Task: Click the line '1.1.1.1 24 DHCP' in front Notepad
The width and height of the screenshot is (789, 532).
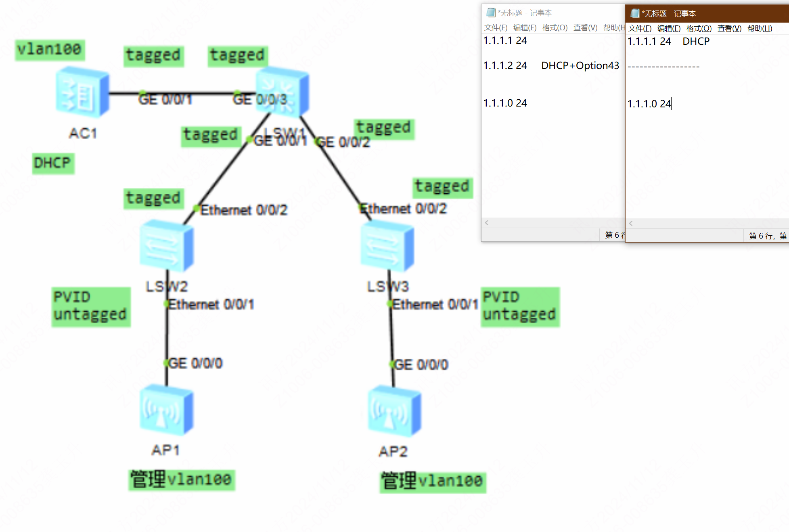Action: (x=668, y=42)
